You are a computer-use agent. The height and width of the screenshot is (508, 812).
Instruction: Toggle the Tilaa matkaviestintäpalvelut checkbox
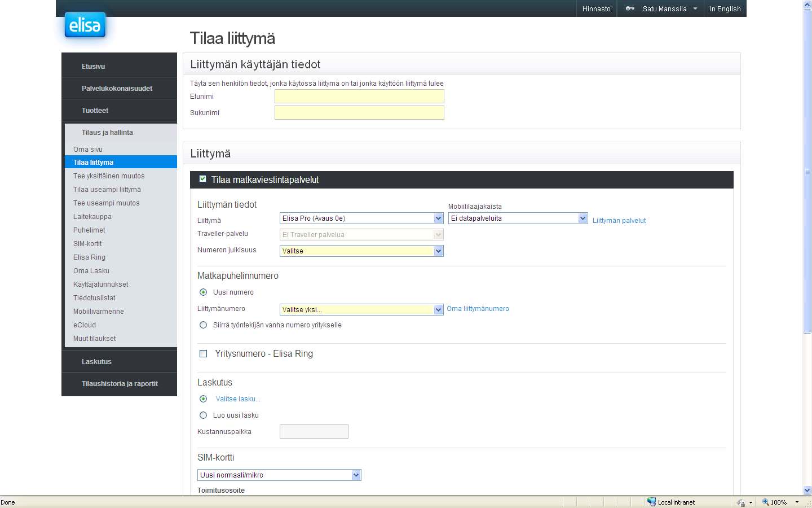click(x=203, y=179)
